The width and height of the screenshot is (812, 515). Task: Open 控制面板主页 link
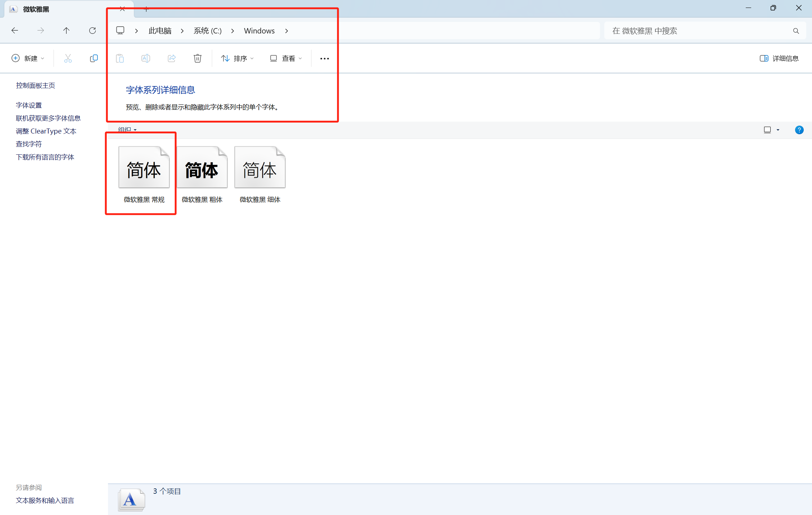point(35,85)
